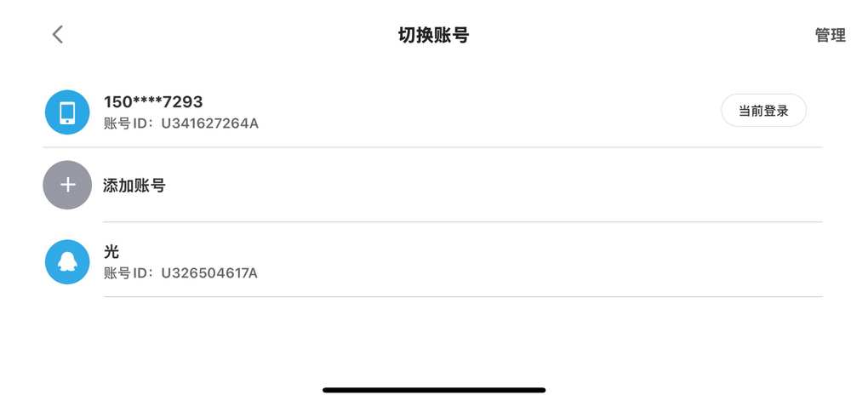Click empty area of 添加账号 row
Screen dimensions: 868x401
pyautogui.click(x=493, y=185)
